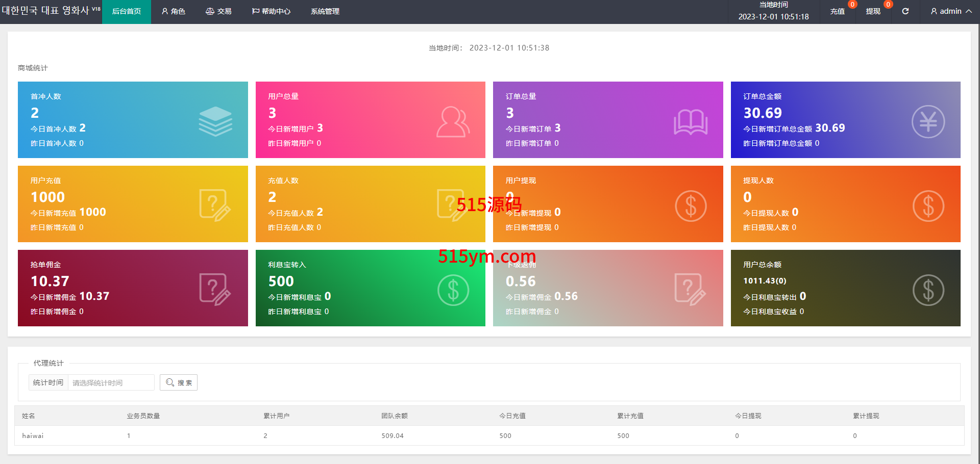The width and height of the screenshot is (980, 464).
Task: Click the 统计时间 date input field
Action: point(111,382)
